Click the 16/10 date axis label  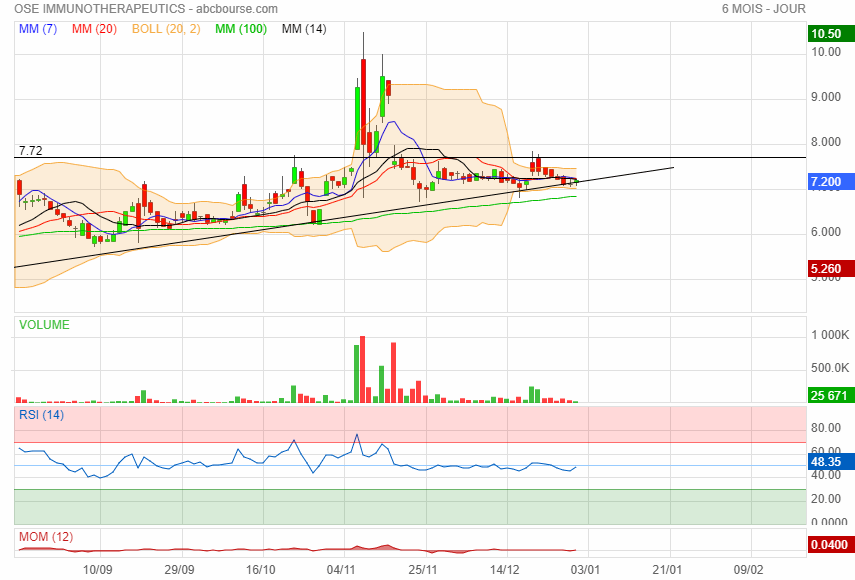261,570
